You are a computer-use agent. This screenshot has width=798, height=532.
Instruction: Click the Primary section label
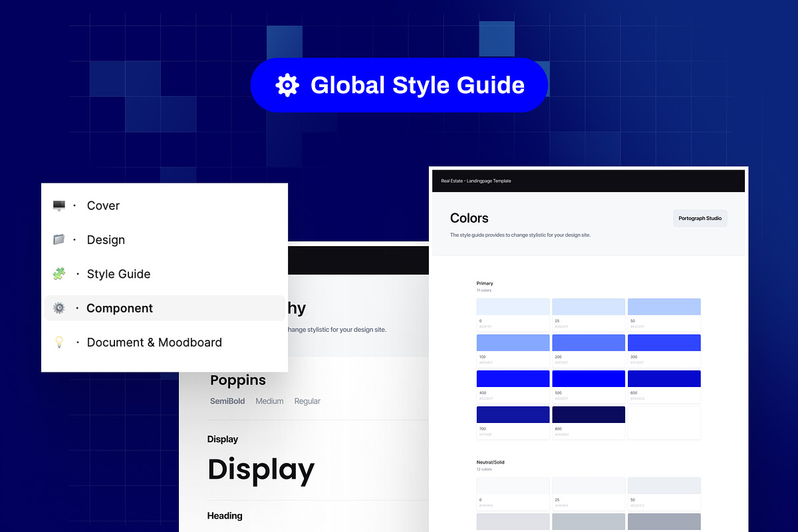click(x=485, y=284)
